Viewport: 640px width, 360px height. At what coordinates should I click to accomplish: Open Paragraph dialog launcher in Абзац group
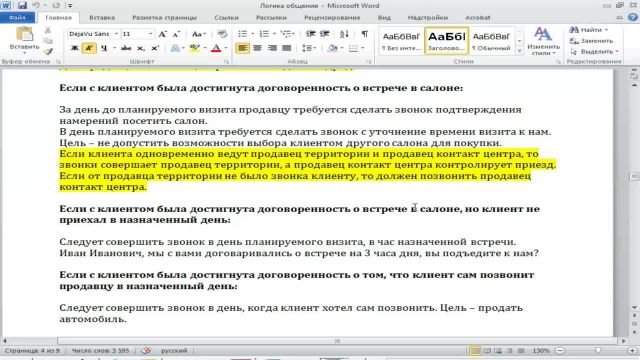(x=369, y=62)
